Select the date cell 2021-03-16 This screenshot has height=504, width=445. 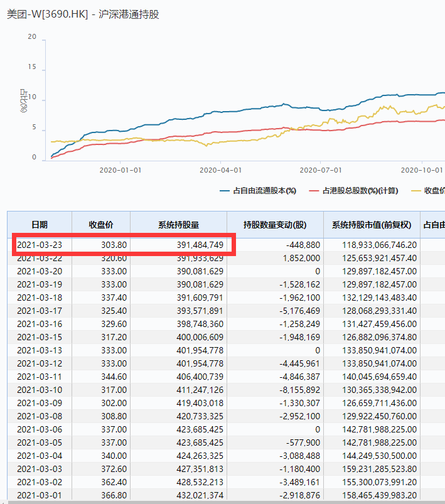click(x=40, y=324)
